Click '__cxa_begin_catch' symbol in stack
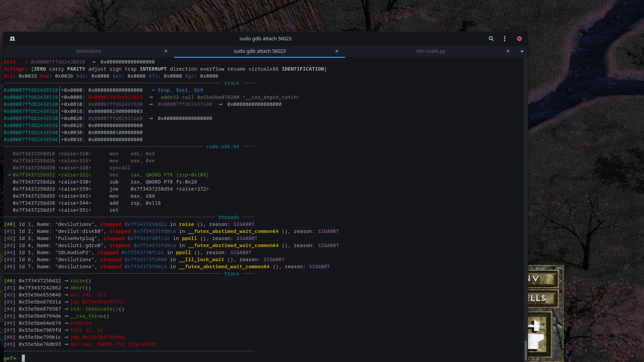Screen dimensions: 644x362 click(272, 97)
